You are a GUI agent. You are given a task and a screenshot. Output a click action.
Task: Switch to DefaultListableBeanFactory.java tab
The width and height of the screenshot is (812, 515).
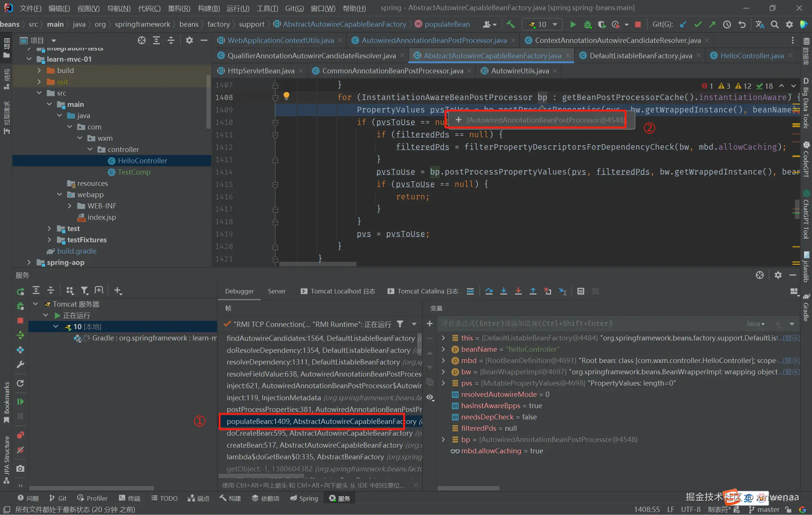[640, 56]
